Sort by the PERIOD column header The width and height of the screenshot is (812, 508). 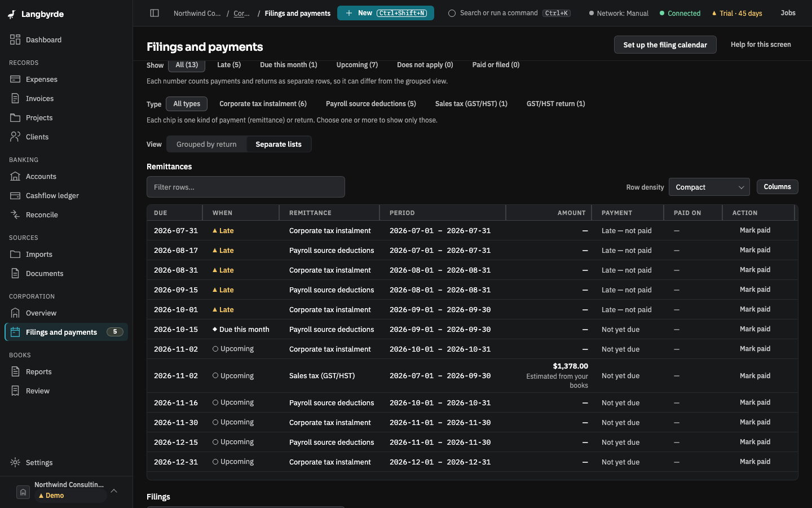pos(443,213)
